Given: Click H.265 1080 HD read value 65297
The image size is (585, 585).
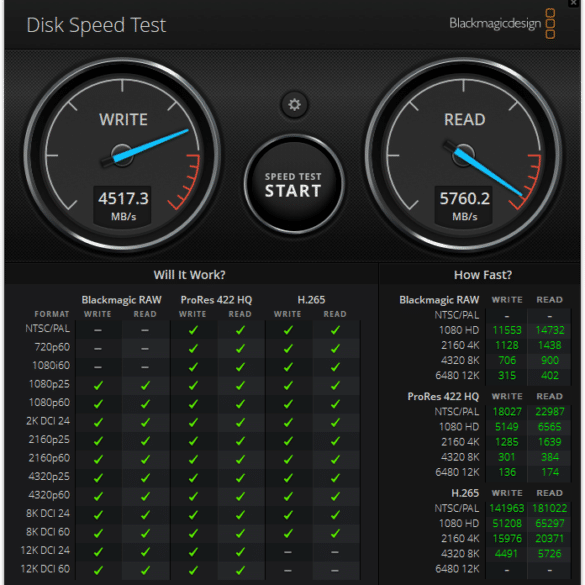Looking at the screenshot, I should point(550,523).
